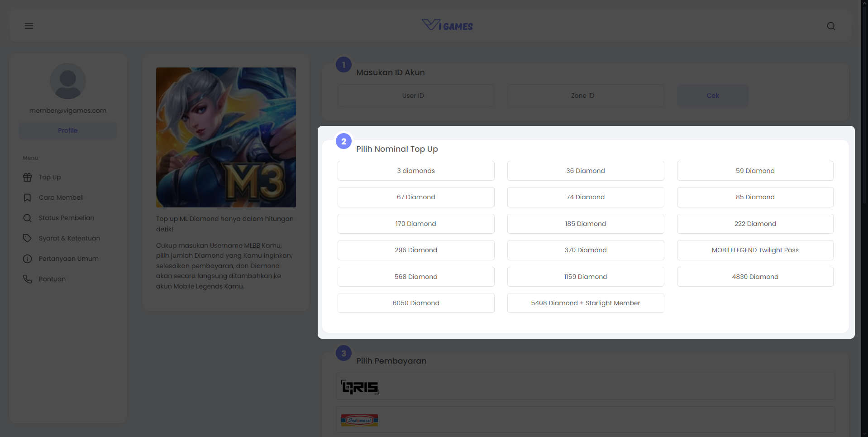This screenshot has height=437, width=868.
Task: Choose the 6050 Diamond package
Action: [x=416, y=303]
